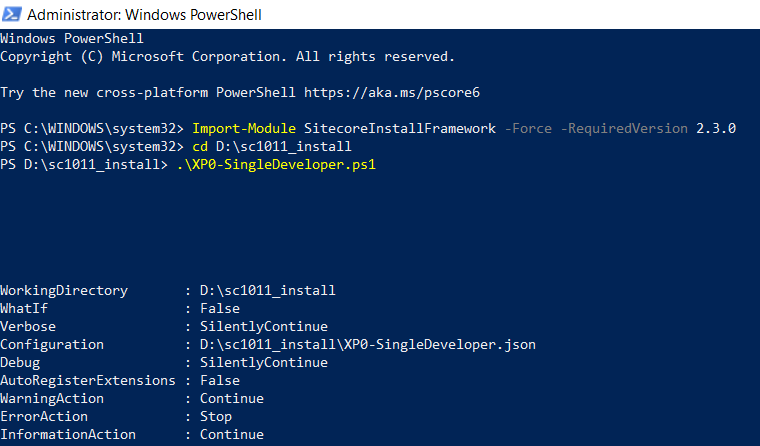Viewport: 760px width, 446px height.
Task: Click the SilentlyContinue value for Debug
Action: [263, 362]
